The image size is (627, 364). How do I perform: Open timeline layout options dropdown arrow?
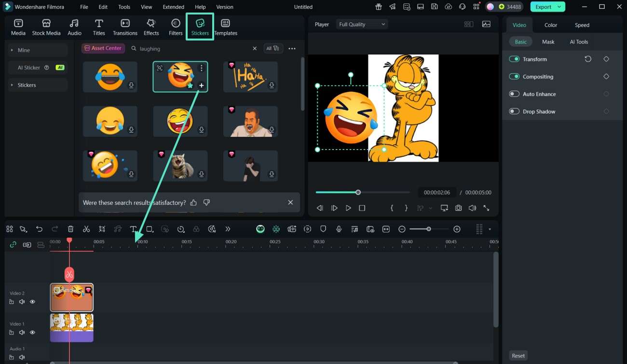click(x=490, y=229)
